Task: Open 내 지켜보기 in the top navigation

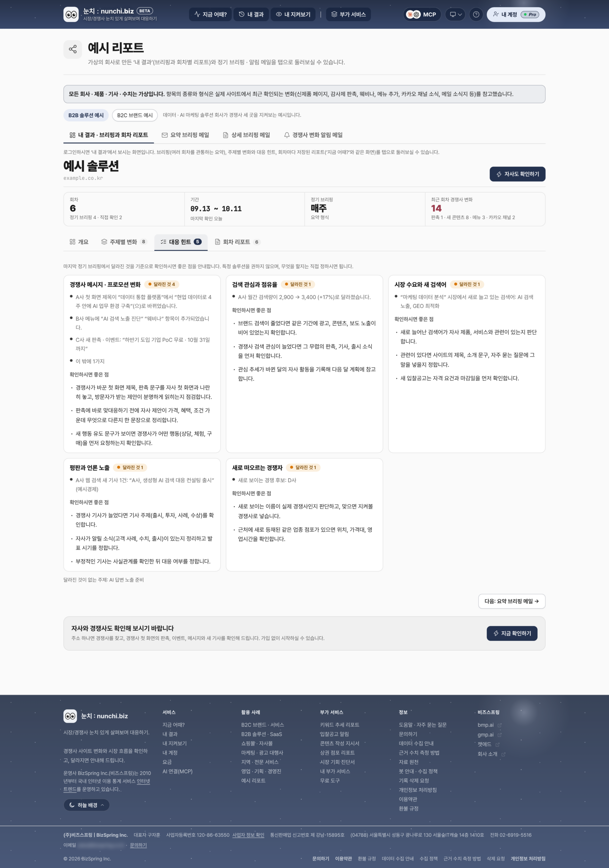Action: (293, 14)
